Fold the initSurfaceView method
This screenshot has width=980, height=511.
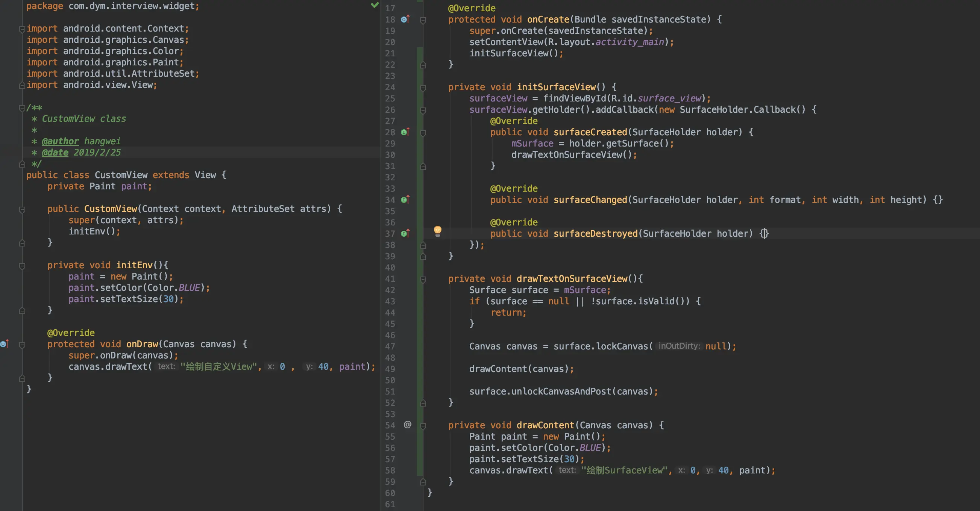click(x=423, y=88)
